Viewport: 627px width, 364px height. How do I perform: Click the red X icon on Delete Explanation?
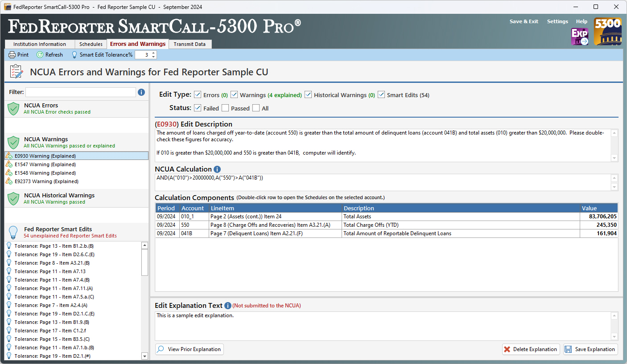[507, 349]
